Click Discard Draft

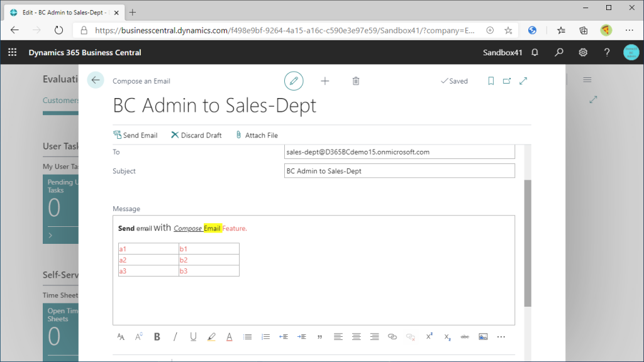pos(196,135)
